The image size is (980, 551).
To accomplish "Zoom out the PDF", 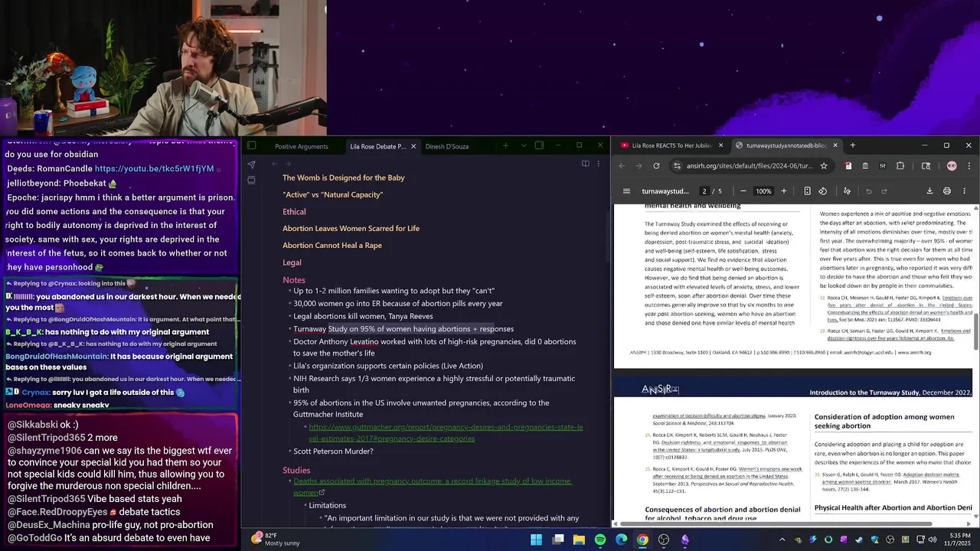I will 743,191.
